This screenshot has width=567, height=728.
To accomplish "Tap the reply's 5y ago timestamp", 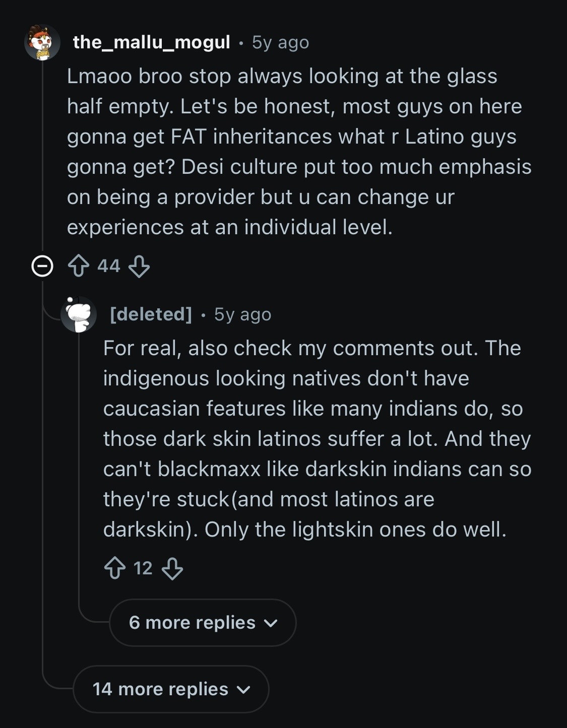I will click(242, 315).
